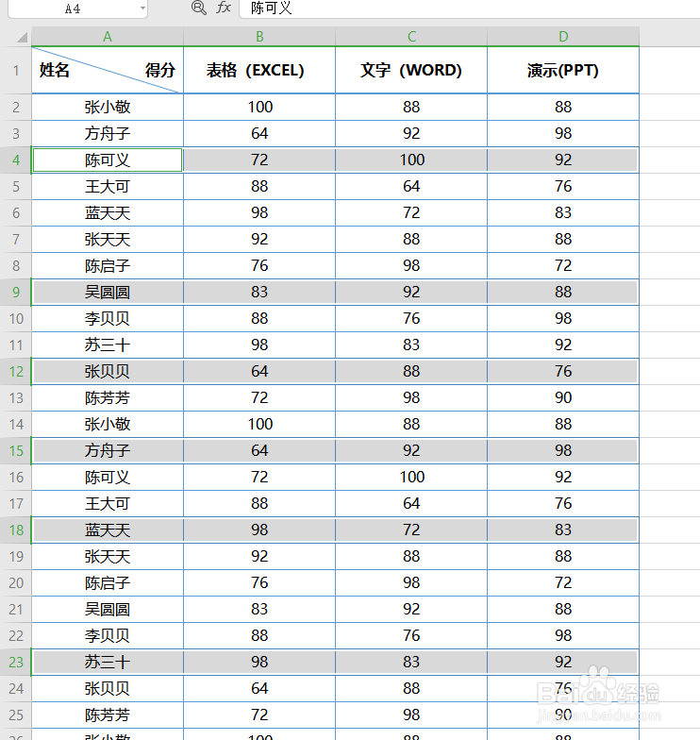Click cell 张天天 in row 7

pos(108,240)
